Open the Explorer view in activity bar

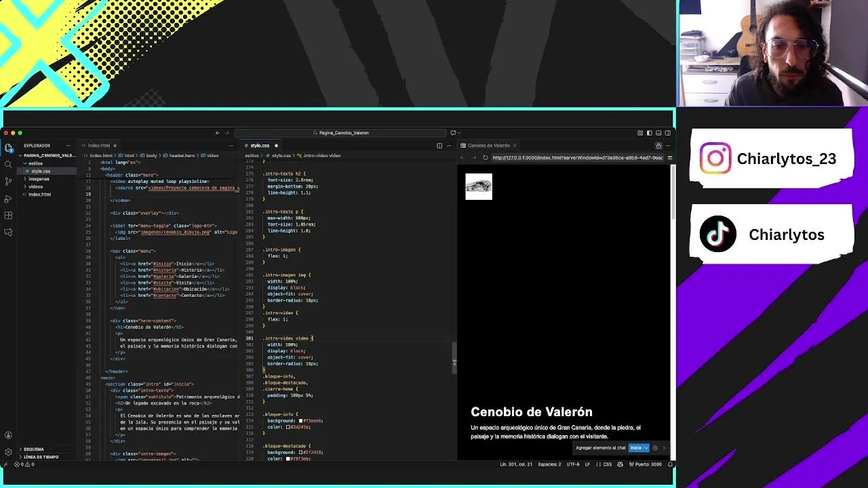coord(8,147)
